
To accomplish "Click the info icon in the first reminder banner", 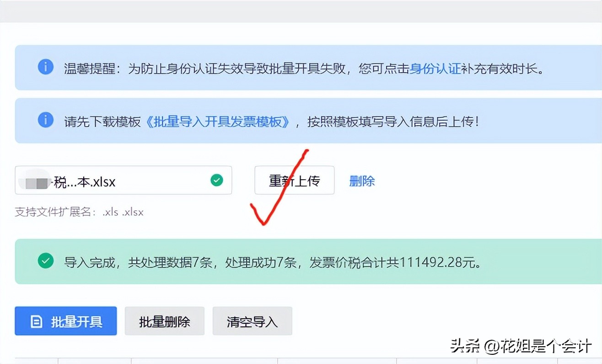I will point(45,67).
